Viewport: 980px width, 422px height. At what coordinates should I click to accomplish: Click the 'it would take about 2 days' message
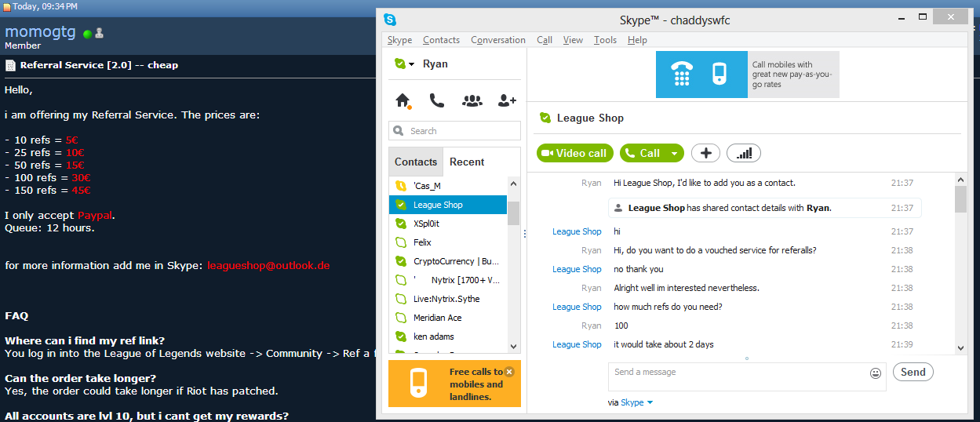coord(664,344)
